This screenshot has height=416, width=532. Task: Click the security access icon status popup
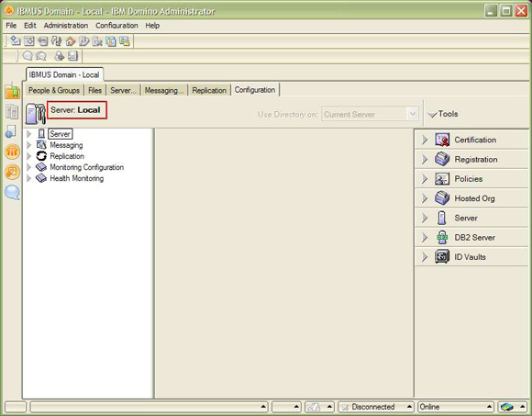tap(319, 407)
